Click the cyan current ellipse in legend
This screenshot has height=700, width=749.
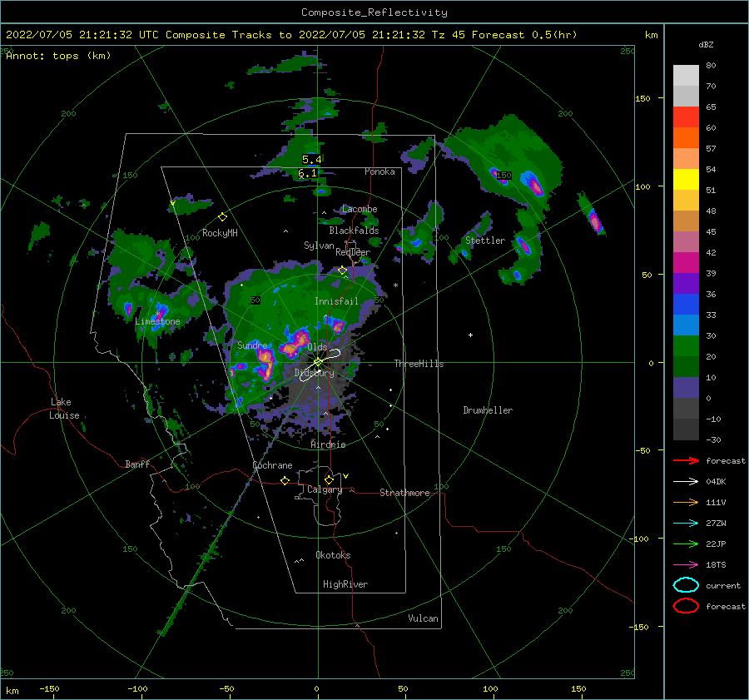pyautogui.click(x=686, y=585)
